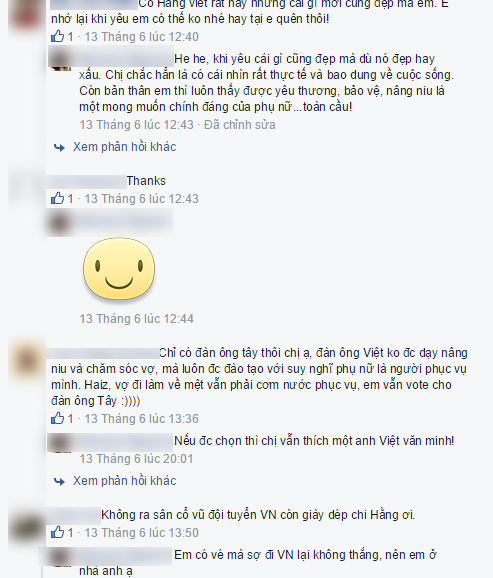
Task: Expand second 'Xem phản hồi khác' replies
Action: click(124, 481)
